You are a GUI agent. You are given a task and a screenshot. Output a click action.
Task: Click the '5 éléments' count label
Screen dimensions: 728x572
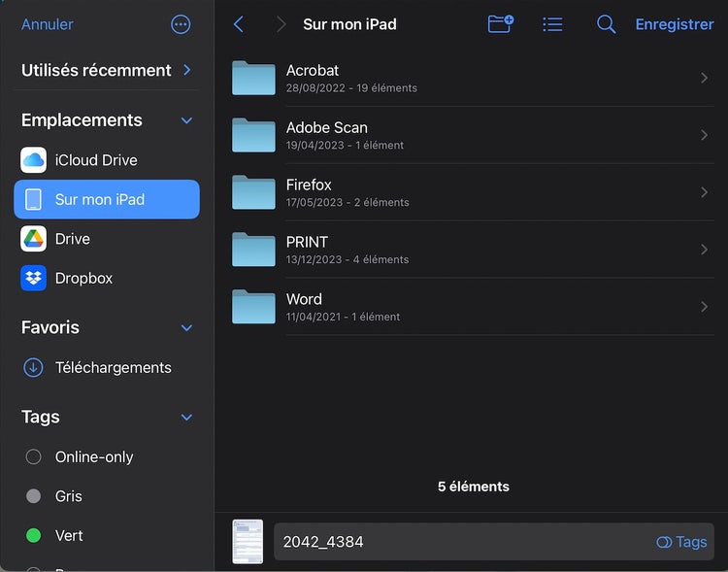[473, 487]
